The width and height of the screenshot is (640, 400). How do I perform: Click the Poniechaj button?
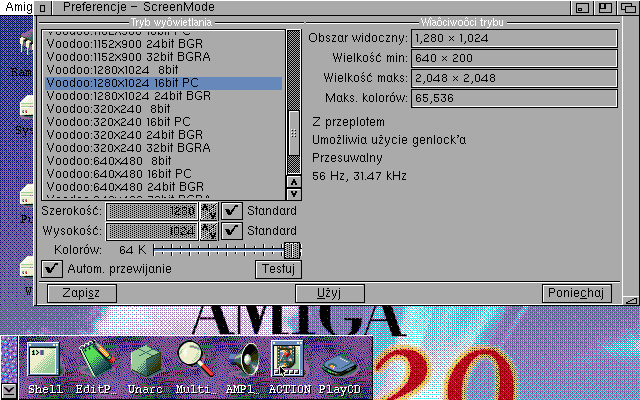pos(577,293)
